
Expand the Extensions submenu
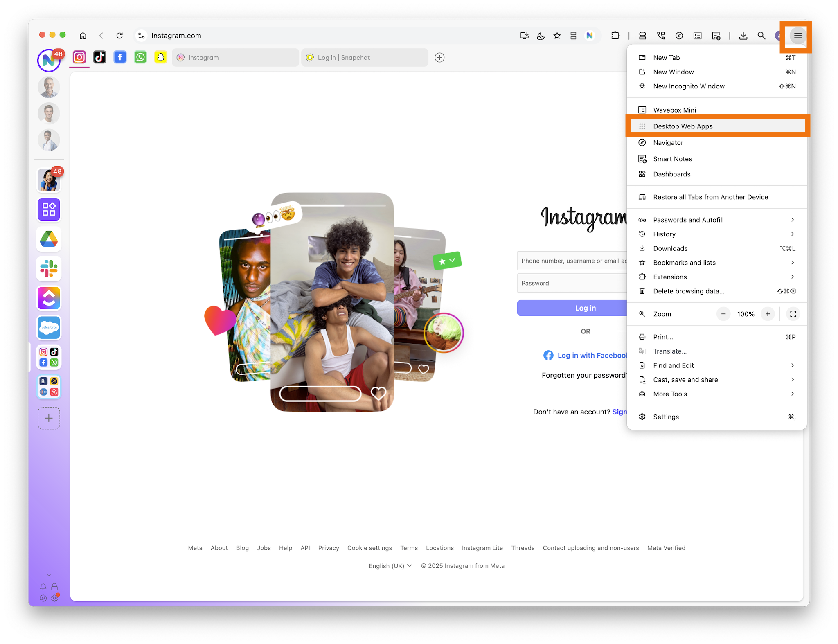click(x=717, y=277)
